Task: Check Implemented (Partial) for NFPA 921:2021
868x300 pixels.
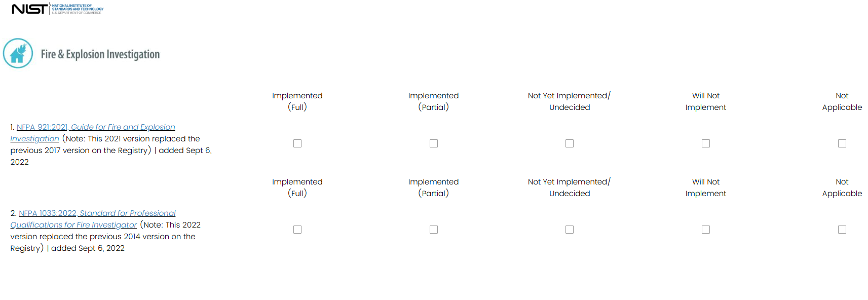Action: tap(434, 143)
